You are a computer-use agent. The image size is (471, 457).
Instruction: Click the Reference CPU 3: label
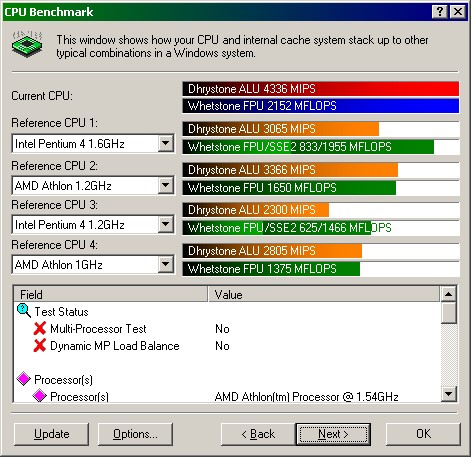54,205
